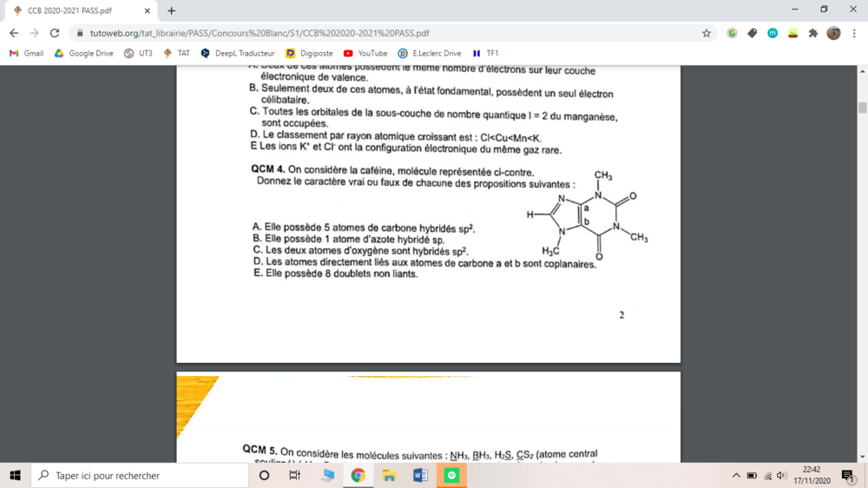Close the CCB 2020-2021 PASS.pdf tab
Viewport: 868px width, 488px height.
[x=147, y=11]
